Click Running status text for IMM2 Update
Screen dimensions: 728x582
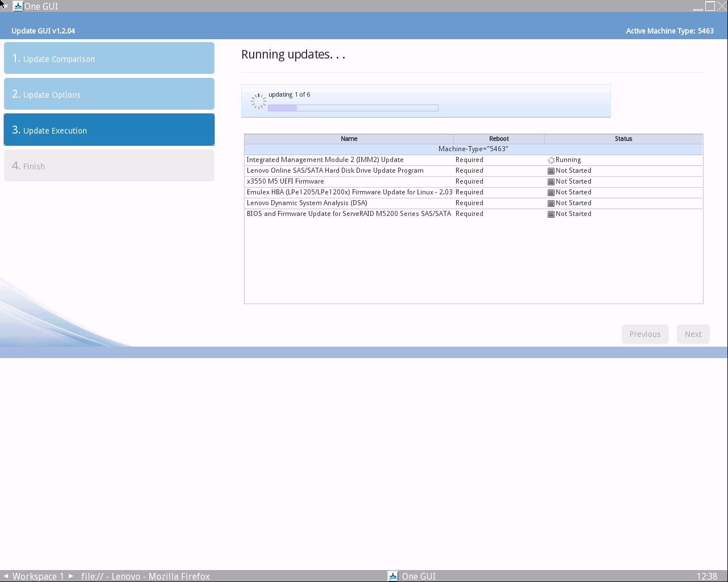pos(568,160)
